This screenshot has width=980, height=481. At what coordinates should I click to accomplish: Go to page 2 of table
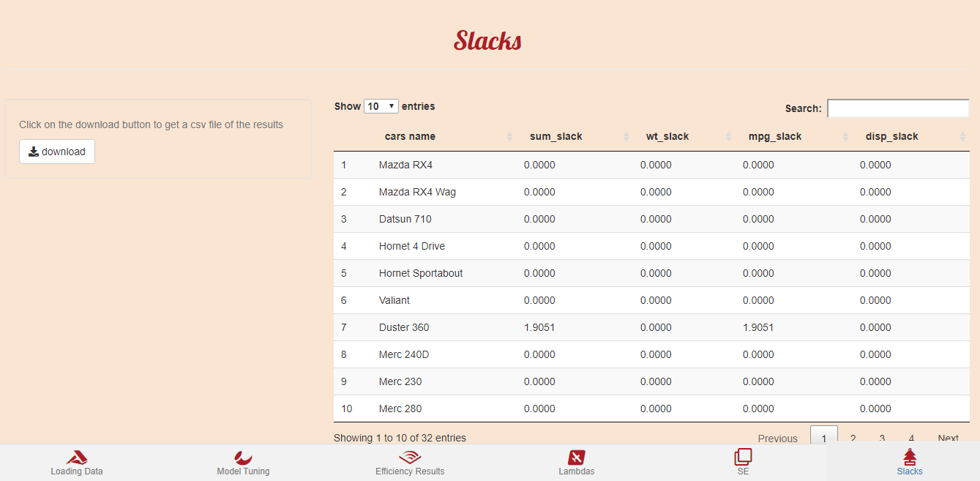click(853, 438)
